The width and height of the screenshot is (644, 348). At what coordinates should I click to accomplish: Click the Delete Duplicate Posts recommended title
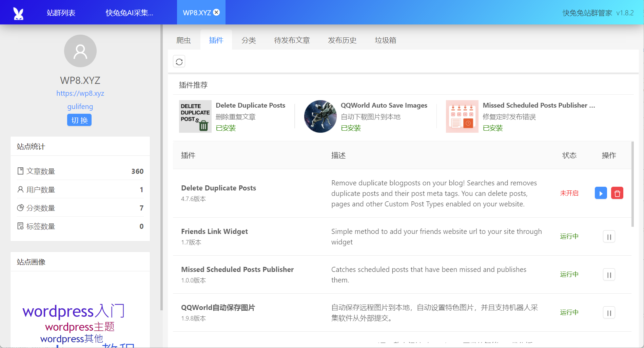pos(251,105)
